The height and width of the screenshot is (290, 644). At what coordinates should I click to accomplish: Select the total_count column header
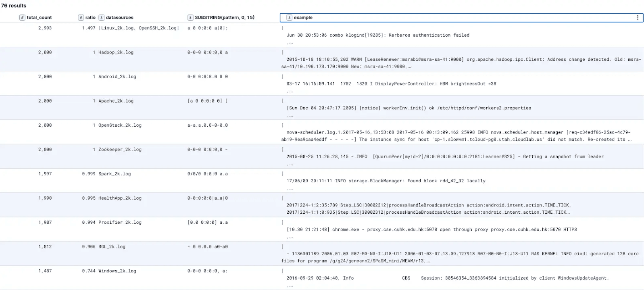pyautogui.click(x=39, y=18)
